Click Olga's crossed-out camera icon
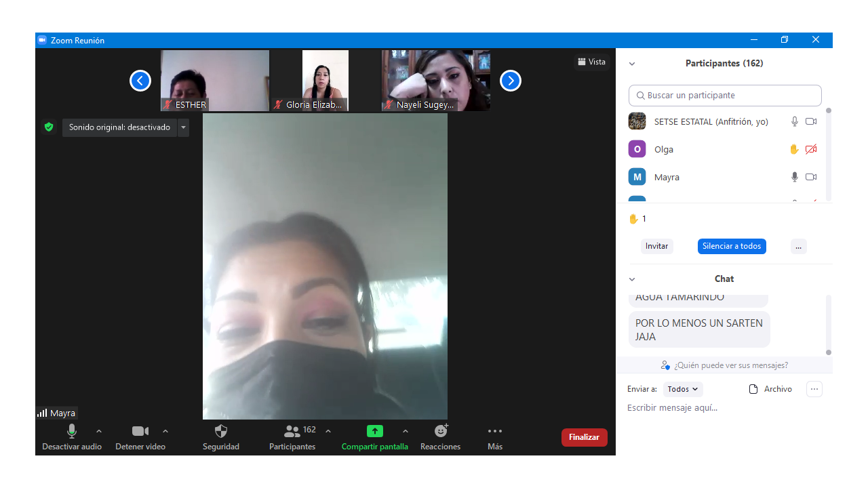 pos(811,149)
